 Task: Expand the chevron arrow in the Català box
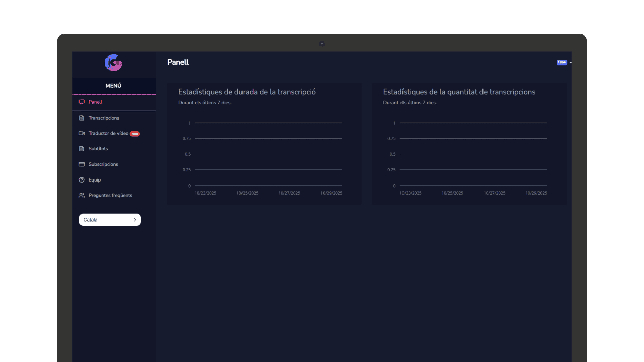[135, 220]
